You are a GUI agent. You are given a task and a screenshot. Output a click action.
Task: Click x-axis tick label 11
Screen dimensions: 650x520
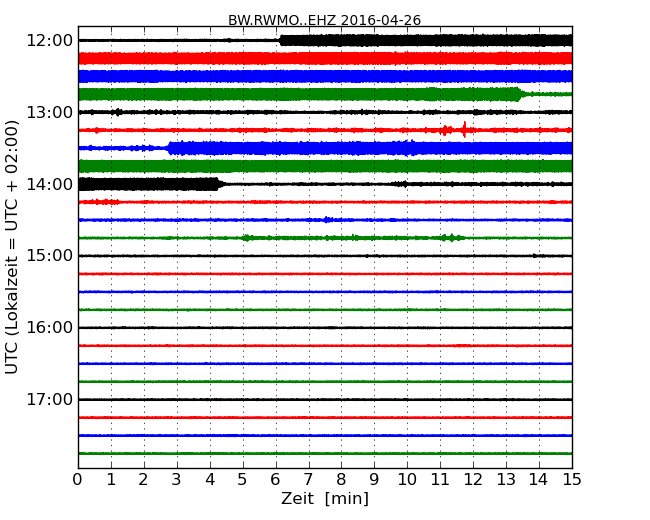pyautogui.click(x=440, y=480)
